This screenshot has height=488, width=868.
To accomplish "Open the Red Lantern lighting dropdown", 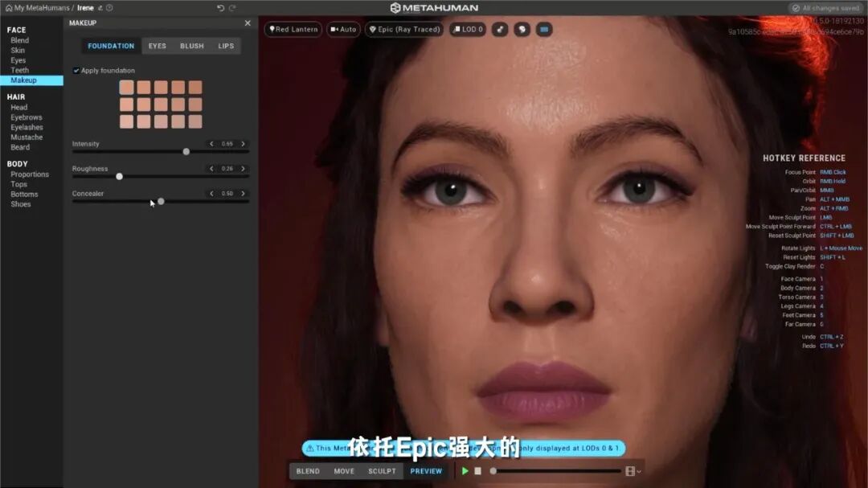I will 293,30.
